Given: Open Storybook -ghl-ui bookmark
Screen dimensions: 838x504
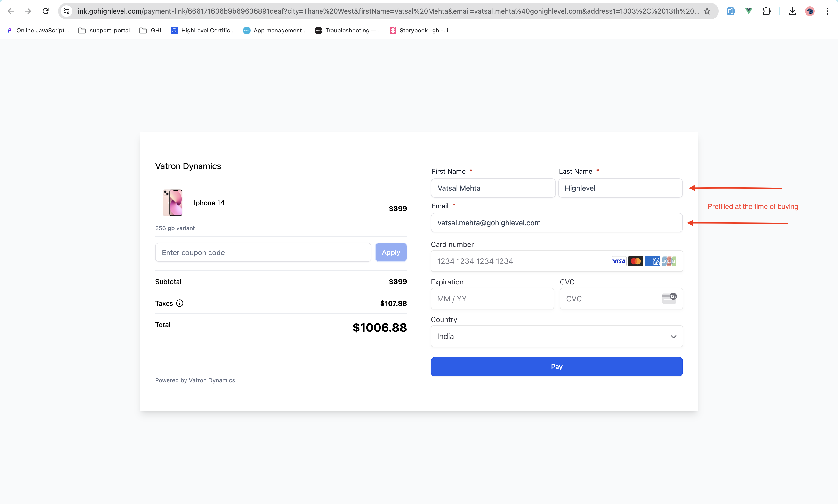Looking at the screenshot, I should click(x=419, y=31).
